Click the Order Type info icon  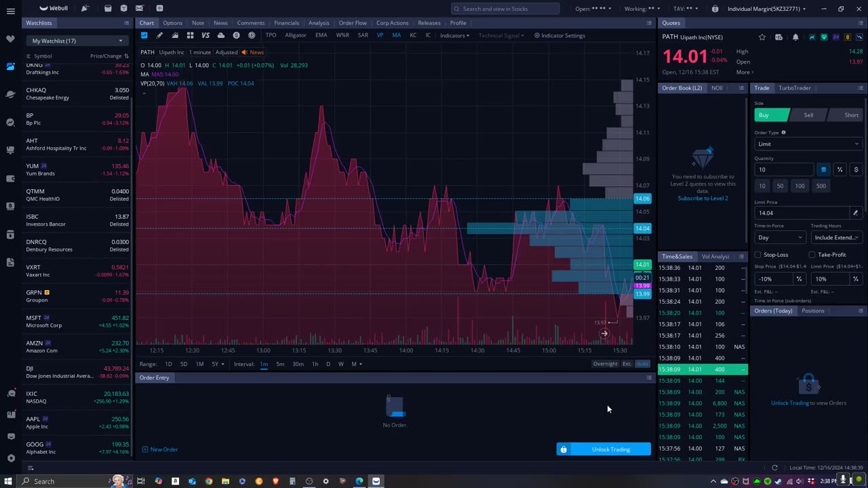click(783, 133)
